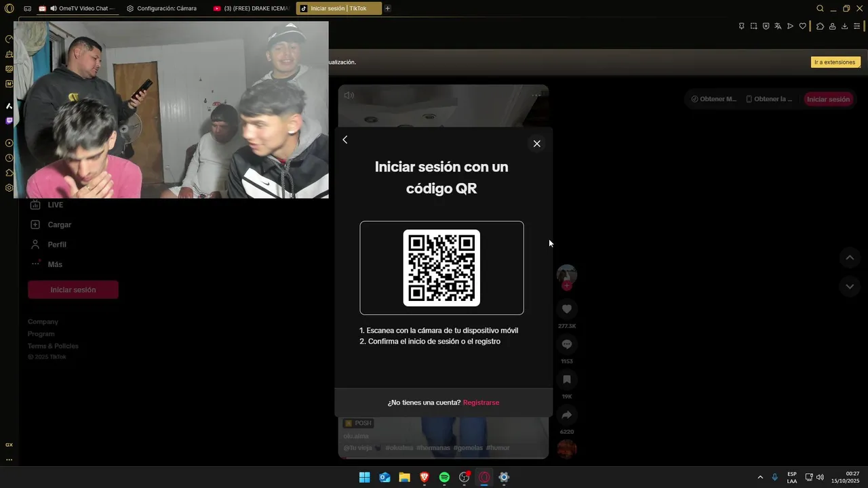Screen dimensions: 868x488
Task: Select the Iniciar sesión TikTok tab
Action: [x=338, y=9]
